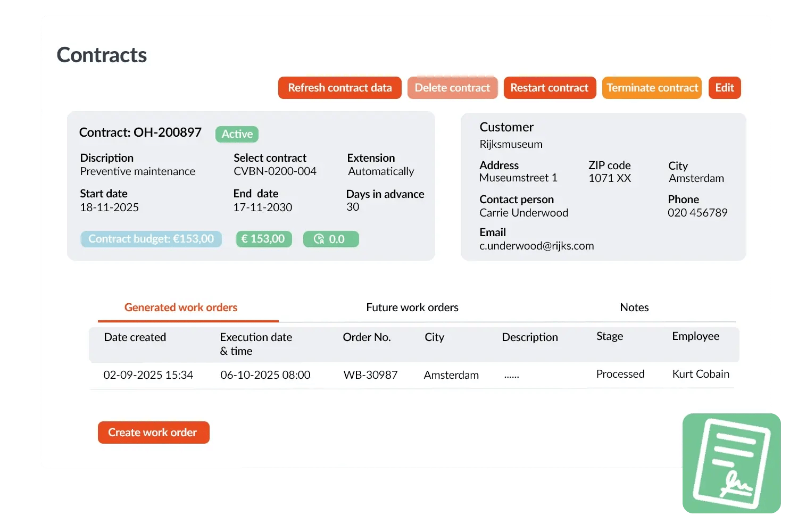The height and width of the screenshot is (532, 798).
Task: Click the c.underwood@rijks.com email address
Action: [x=536, y=246]
